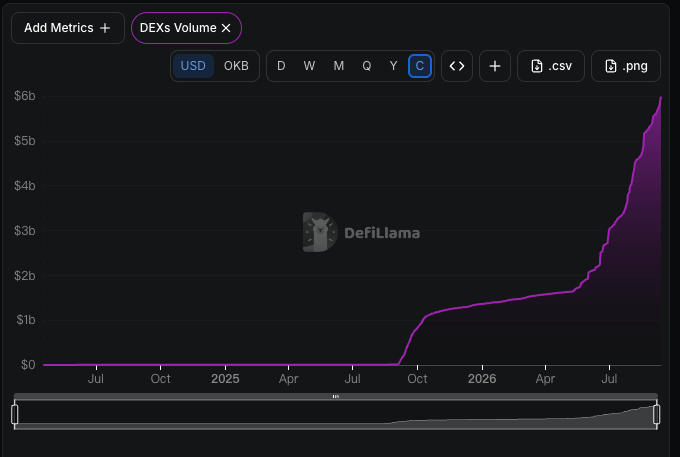Remove the DEXs Volume metric
Viewport: 680px width, 457px height.
point(226,28)
